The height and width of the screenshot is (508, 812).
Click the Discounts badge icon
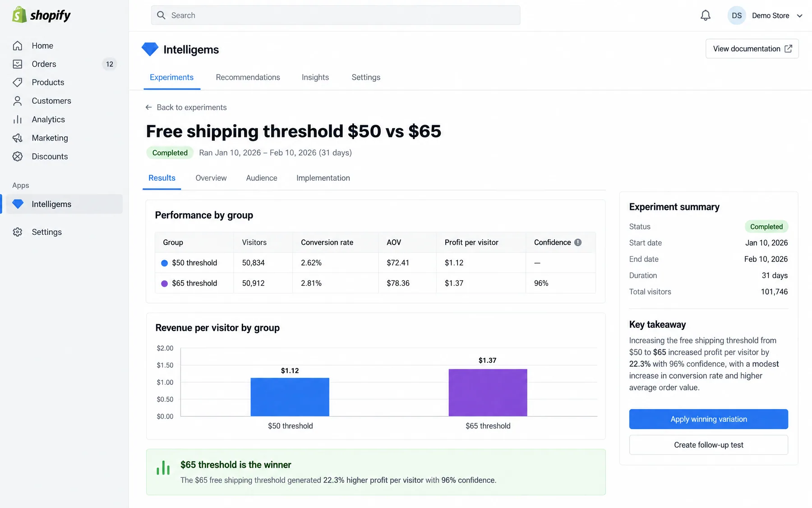coord(18,156)
